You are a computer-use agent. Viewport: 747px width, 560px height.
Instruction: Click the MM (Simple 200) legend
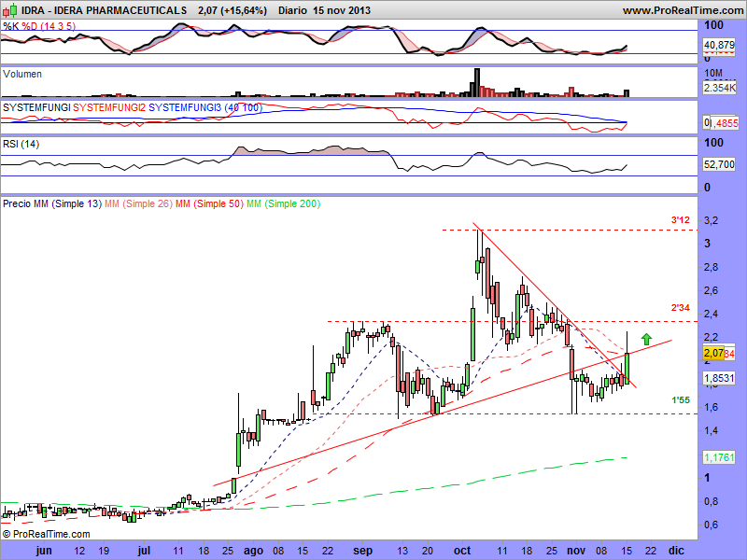284,203
